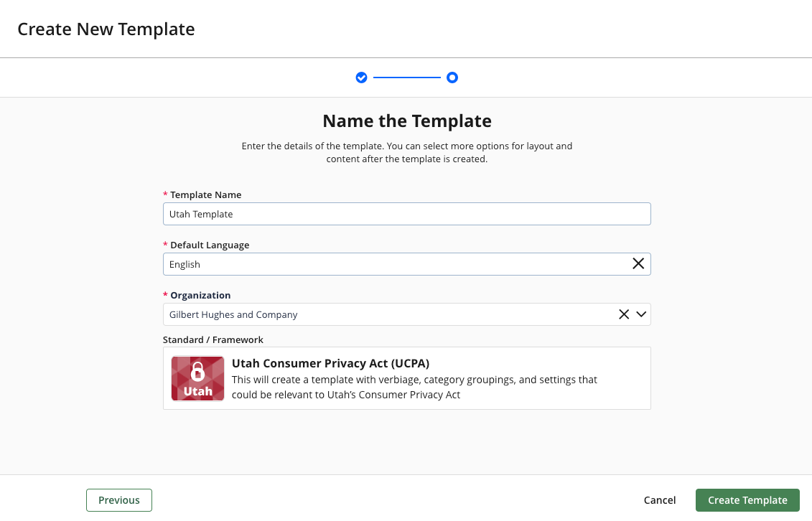The image size is (812, 521).
Task: Open the Organization field showing Gilbert Hughes and Company
Action: [x=388, y=314]
